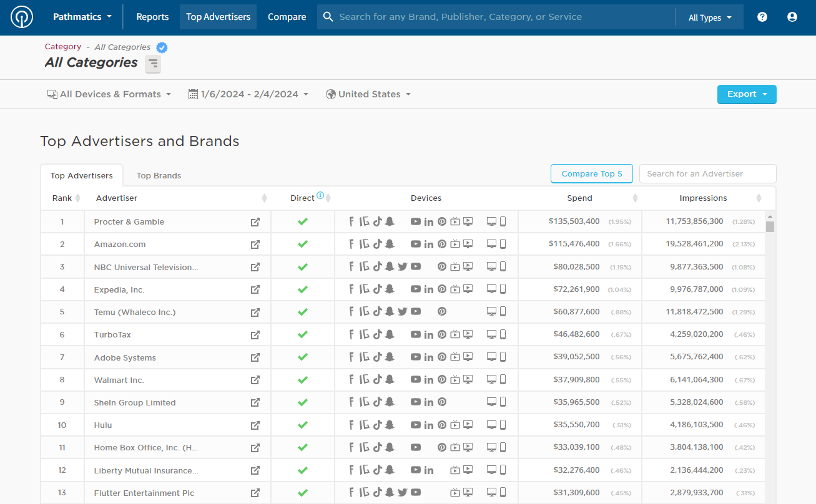Click the Pinterest device icon in SheIn row
The height and width of the screenshot is (504, 816).
pyautogui.click(x=442, y=402)
